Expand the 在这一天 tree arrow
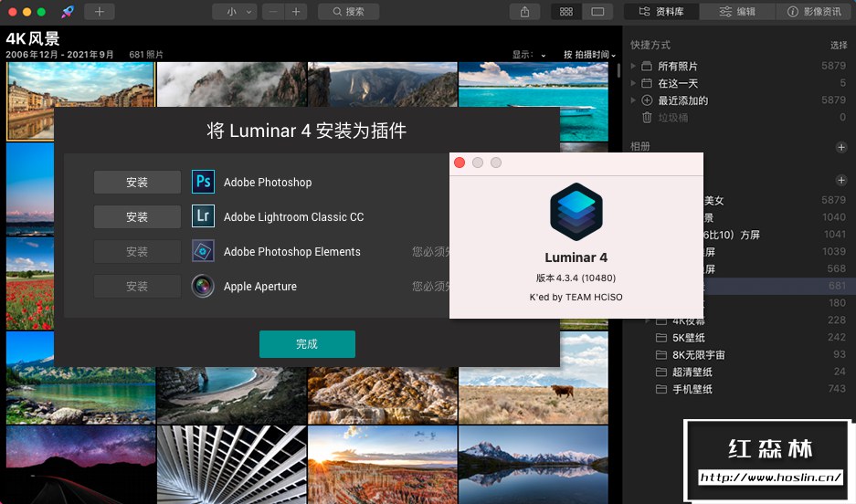The image size is (856, 504). click(633, 83)
